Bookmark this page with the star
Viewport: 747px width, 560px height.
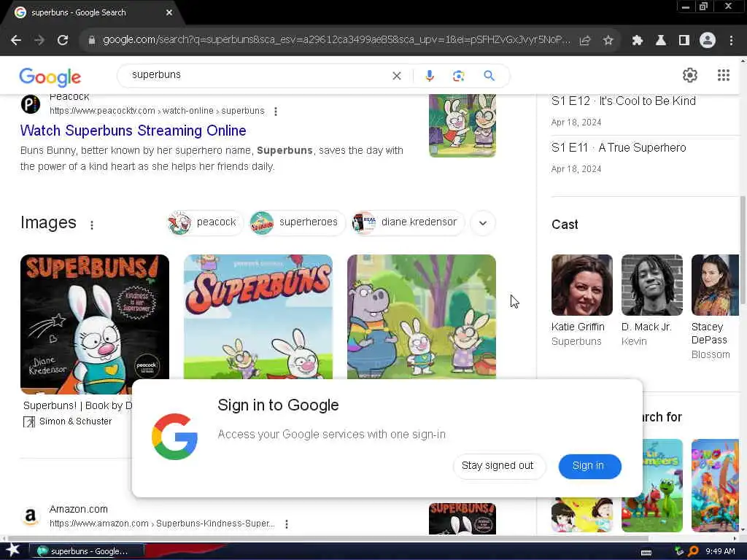click(x=608, y=41)
